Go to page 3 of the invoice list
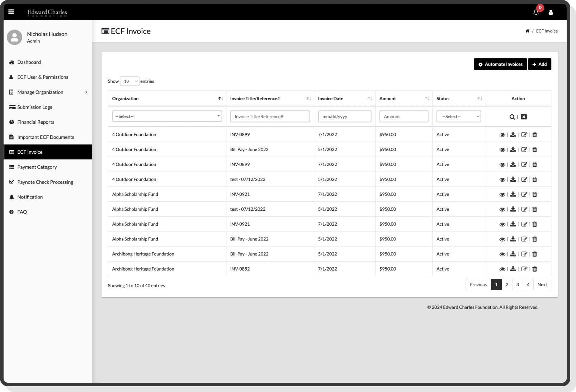This screenshot has height=392, width=576. click(x=517, y=285)
